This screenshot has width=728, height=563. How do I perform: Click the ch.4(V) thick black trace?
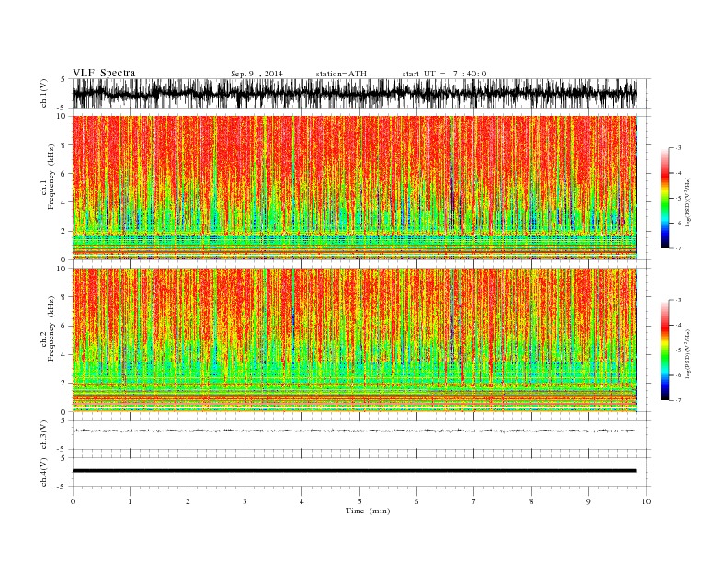tap(354, 471)
